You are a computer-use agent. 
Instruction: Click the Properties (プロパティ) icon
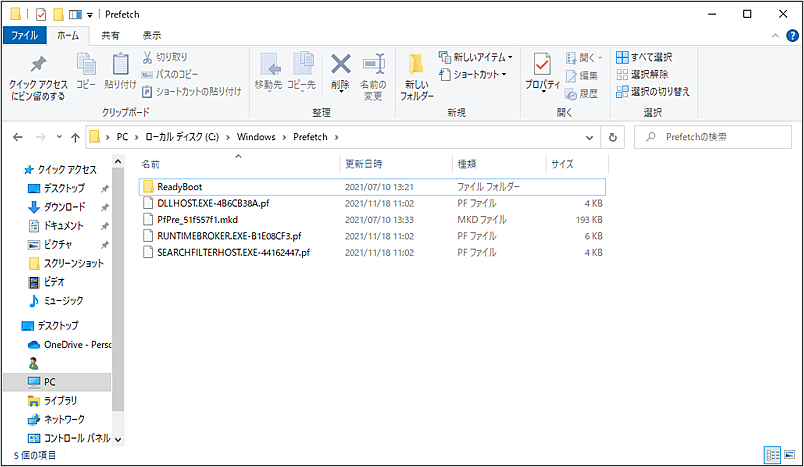(x=542, y=64)
